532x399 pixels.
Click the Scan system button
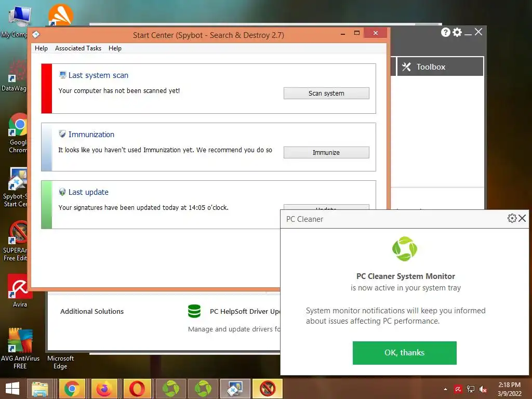point(326,94)
